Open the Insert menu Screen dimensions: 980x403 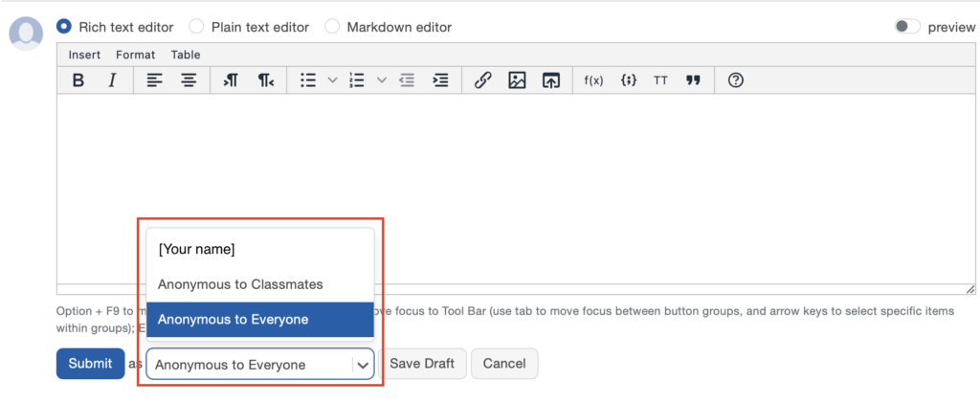pos(84,55)
